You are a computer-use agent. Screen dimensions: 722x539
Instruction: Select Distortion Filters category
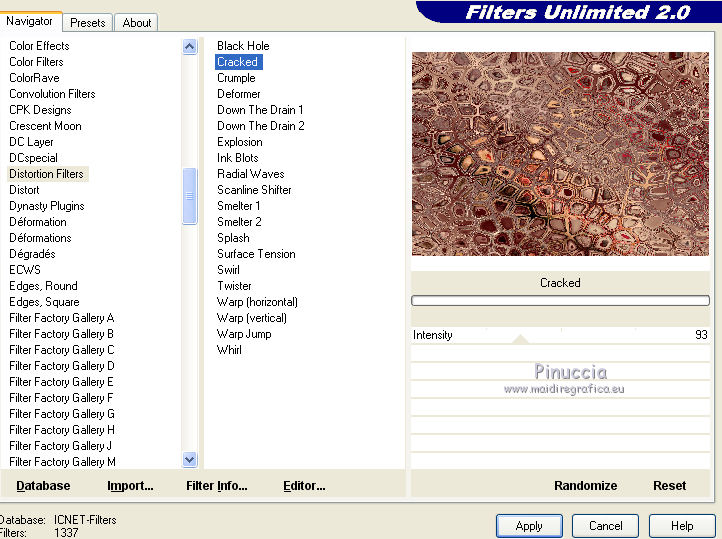click(x=47, y=174)
